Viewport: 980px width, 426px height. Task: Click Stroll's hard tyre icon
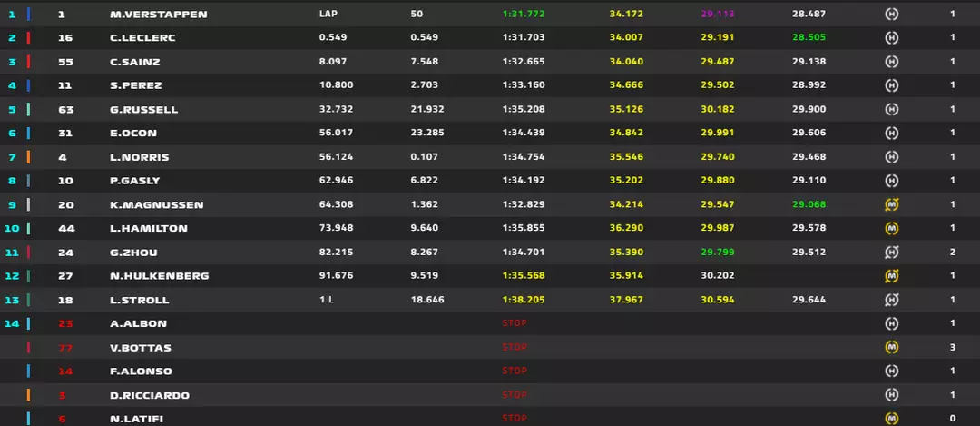[892, 300]
